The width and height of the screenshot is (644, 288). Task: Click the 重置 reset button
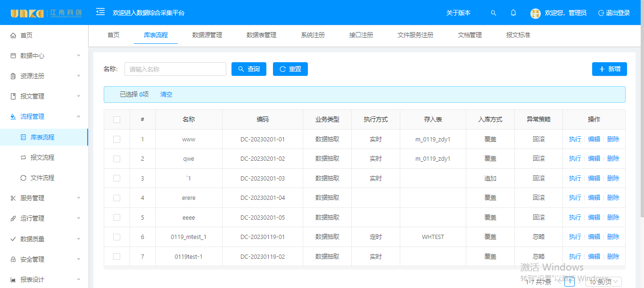click(290, 69)
